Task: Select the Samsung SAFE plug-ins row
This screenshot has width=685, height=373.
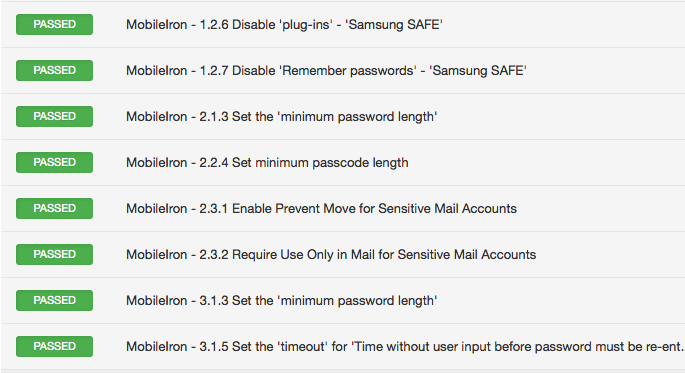Action: 342,24
